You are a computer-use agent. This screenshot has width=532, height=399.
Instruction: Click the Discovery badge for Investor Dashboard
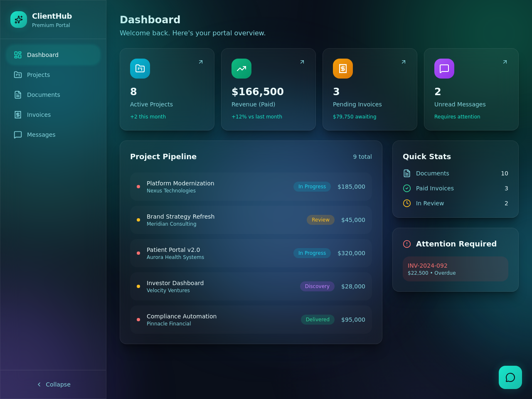click(317, 286)
